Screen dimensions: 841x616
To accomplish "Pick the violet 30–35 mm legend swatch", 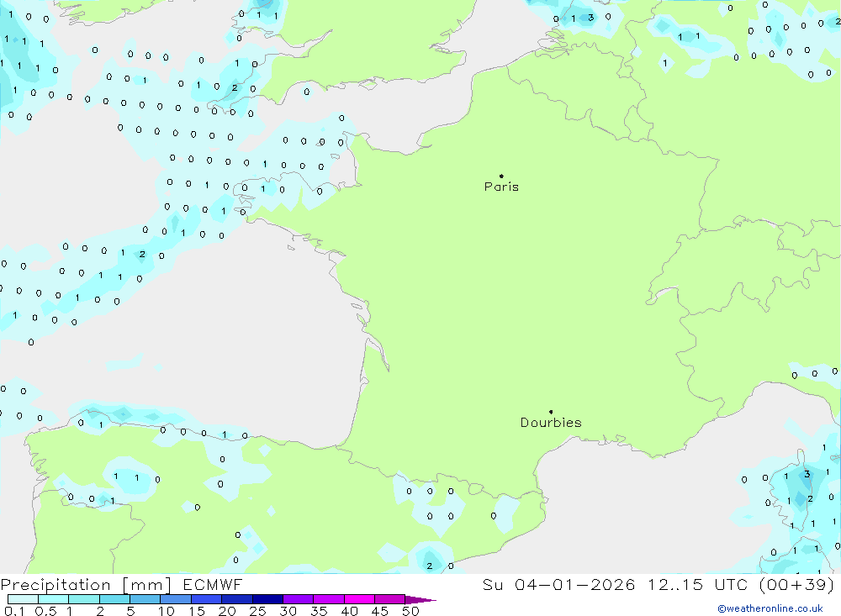I will coord(299,599).
